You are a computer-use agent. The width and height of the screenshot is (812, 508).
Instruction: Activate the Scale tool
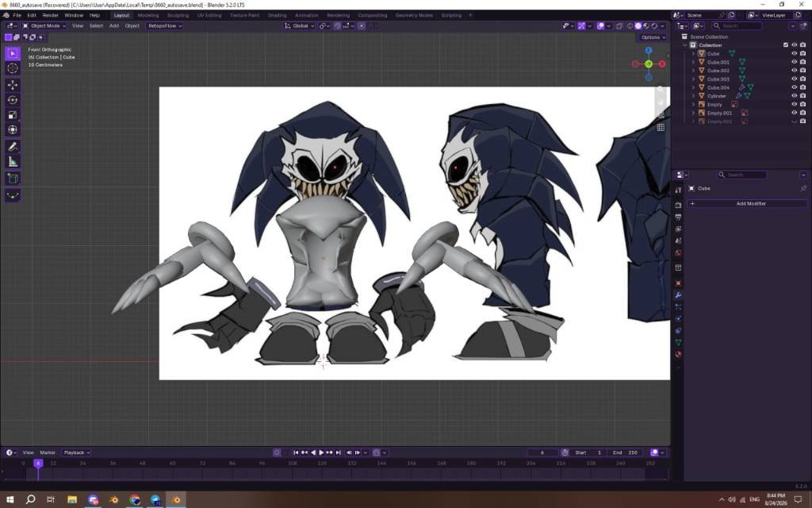click(13, 115)
